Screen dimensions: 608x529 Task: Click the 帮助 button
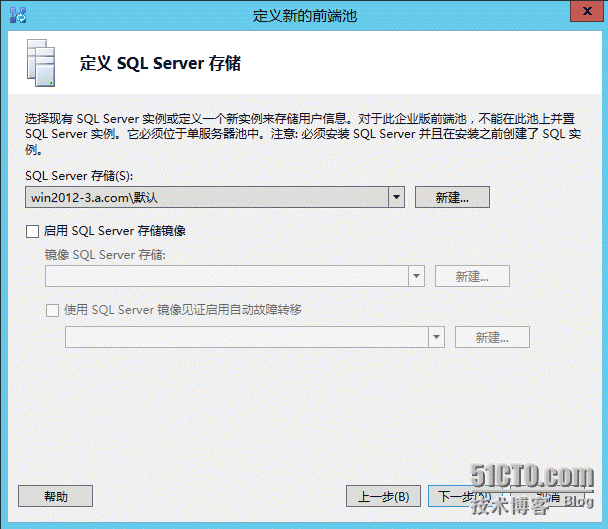pos(55,496)
